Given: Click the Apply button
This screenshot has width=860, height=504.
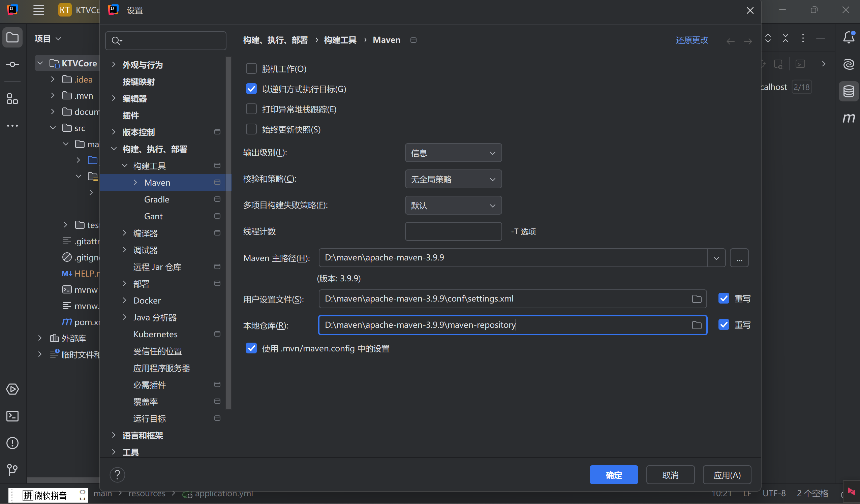Looking at the screenshot, I should coord(727,475).
